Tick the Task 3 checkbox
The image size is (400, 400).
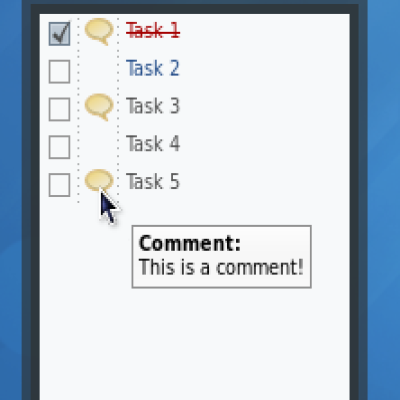pyautogui.click(x=59, y=109)
